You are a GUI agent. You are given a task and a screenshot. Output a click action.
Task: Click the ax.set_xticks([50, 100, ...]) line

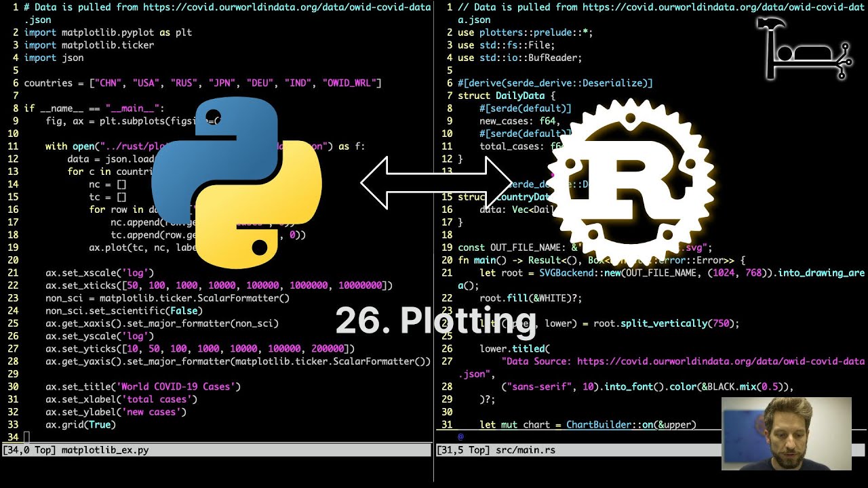(x=219, y=285)
